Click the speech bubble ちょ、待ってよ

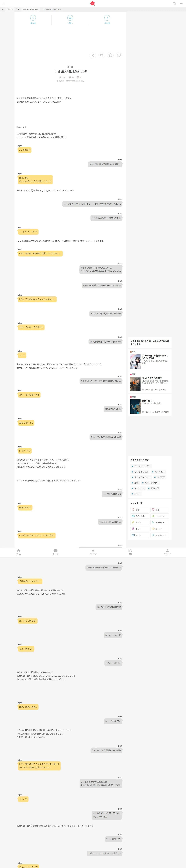[26, 649]
